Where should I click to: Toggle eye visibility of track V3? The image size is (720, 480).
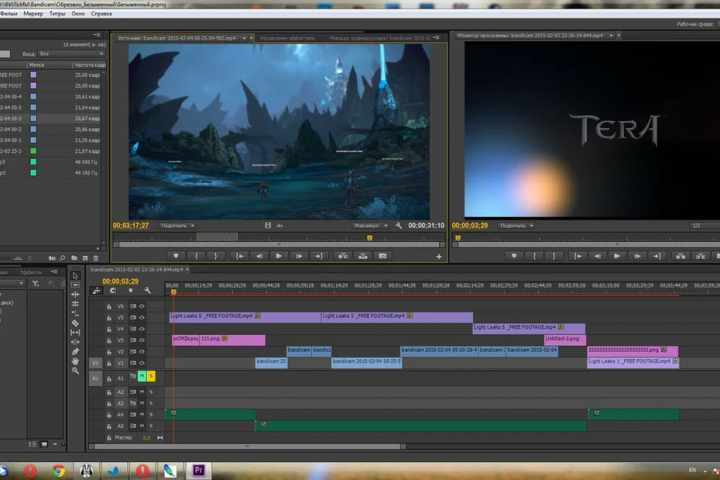[141, 340]
